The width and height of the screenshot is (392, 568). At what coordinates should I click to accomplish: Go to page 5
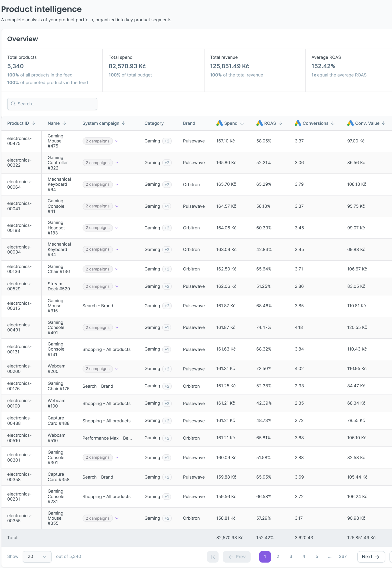coord(317,556)
